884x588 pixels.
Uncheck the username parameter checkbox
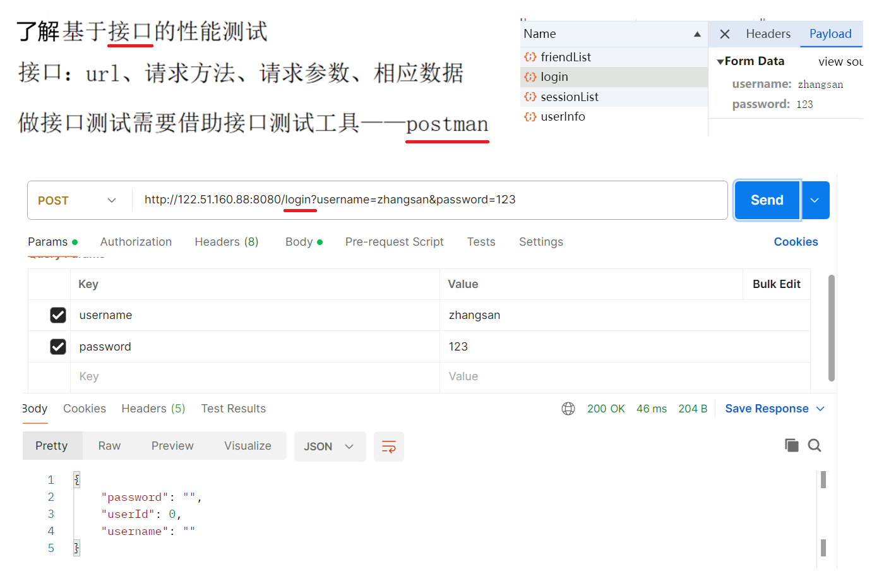(x=58, y=315)
